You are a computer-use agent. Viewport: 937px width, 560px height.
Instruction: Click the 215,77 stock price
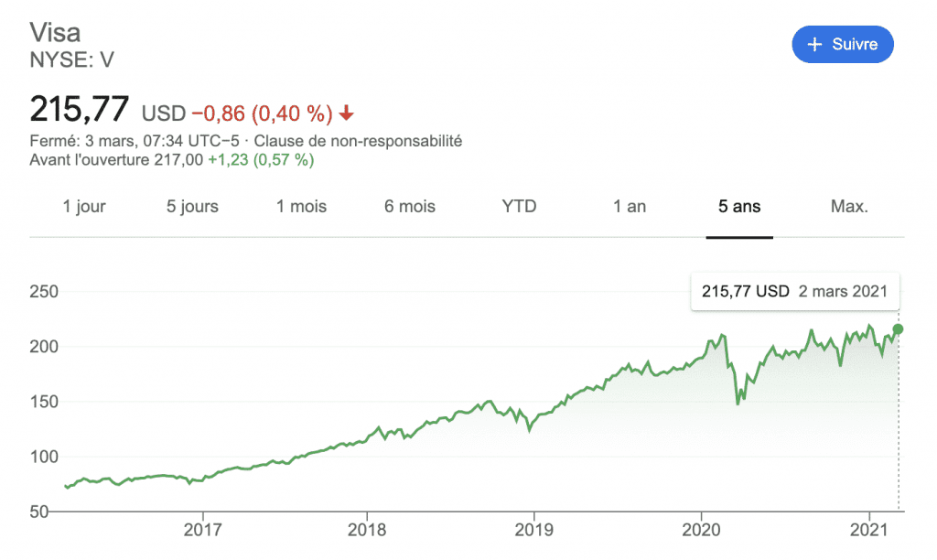point(80,109)
